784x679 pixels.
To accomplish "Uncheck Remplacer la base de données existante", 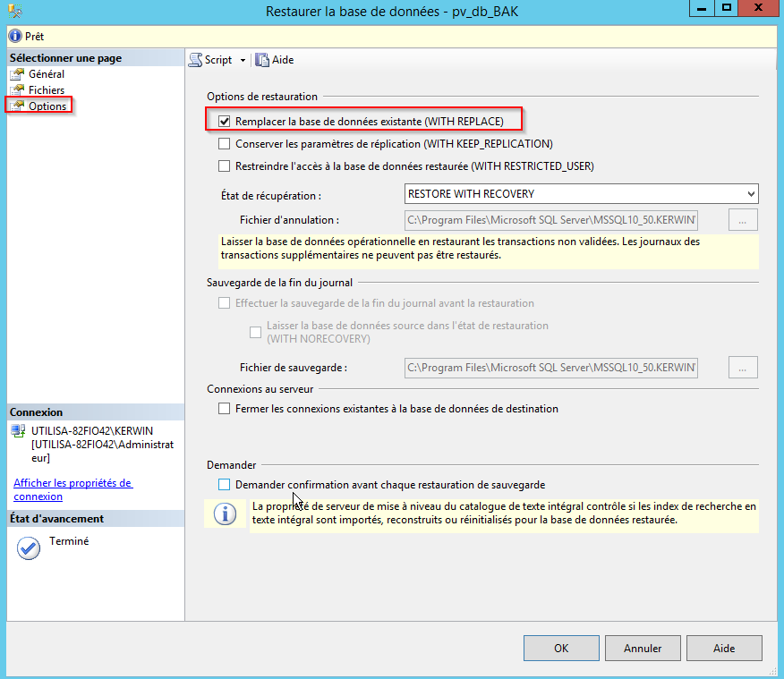I will [225, 121].
